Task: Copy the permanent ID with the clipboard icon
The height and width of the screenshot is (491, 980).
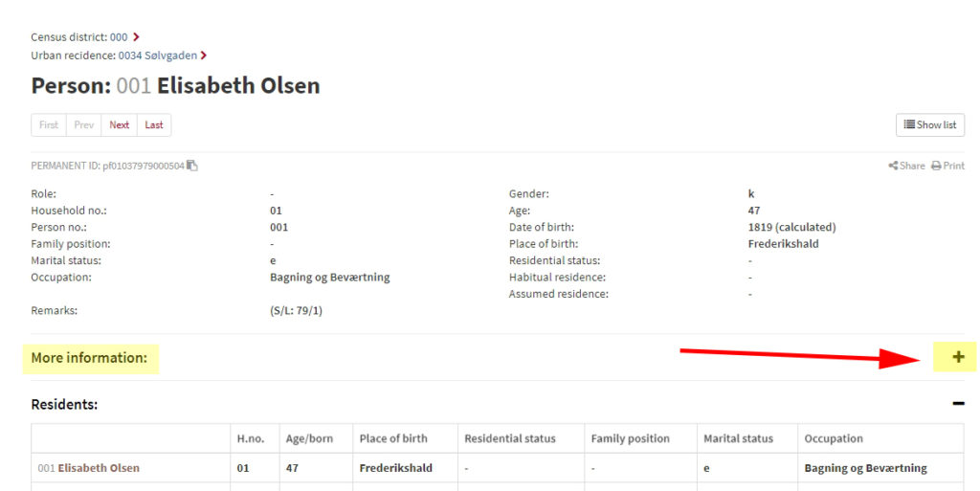Action: 191,166
